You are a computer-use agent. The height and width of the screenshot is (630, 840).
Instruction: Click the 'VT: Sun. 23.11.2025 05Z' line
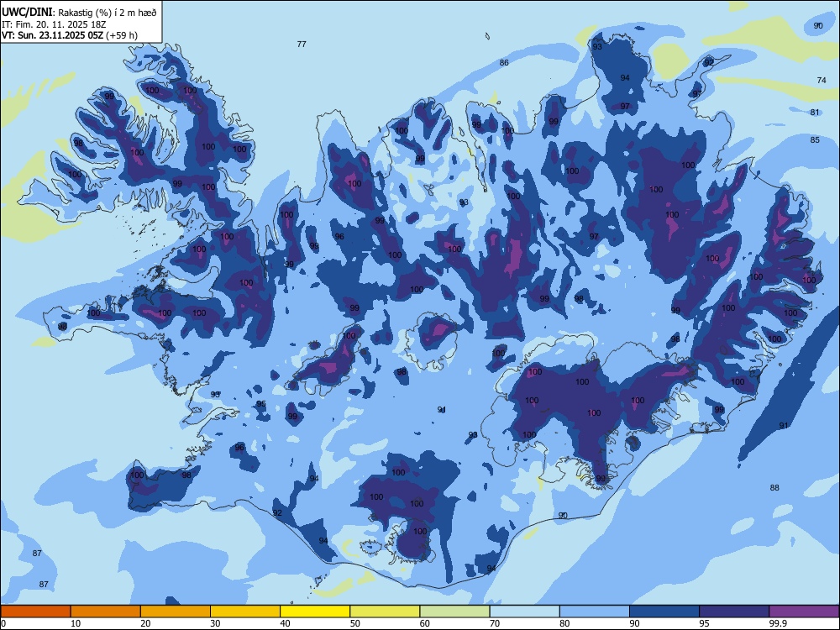coord(52,35)
